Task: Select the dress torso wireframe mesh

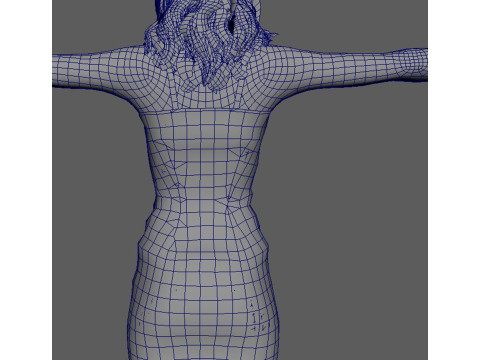Action: (203, 234)
